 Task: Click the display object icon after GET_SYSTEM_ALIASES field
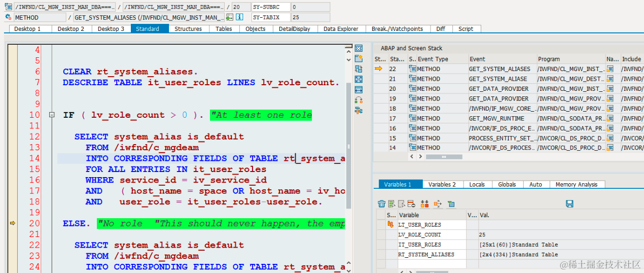230,17
